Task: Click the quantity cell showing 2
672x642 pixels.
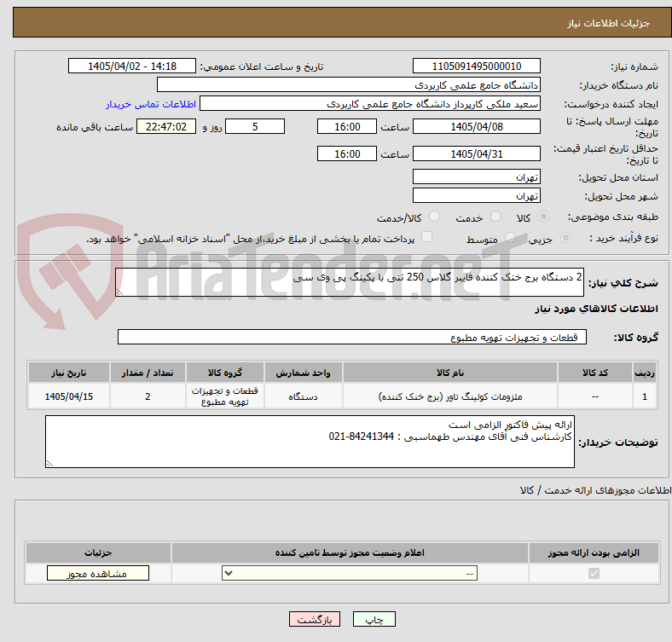Action: tap(148, 396)
